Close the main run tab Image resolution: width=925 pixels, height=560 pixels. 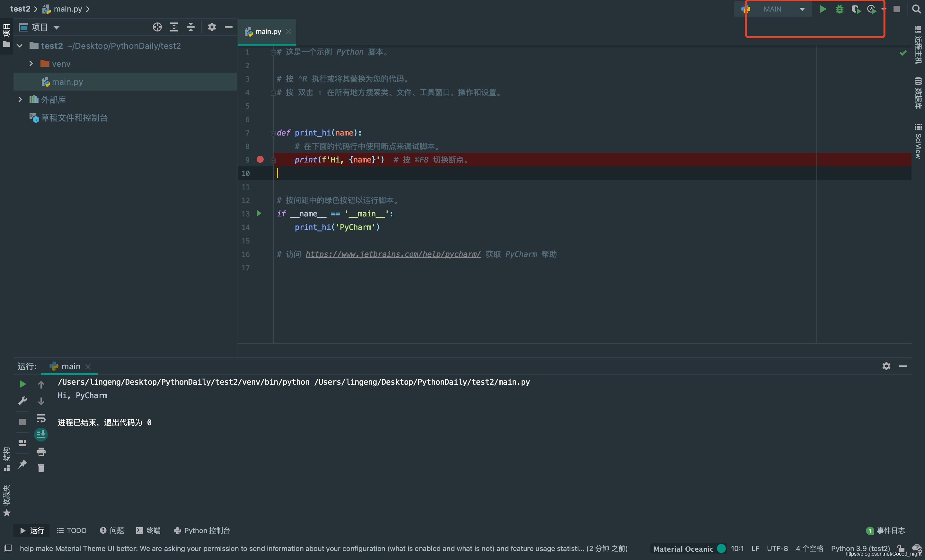coord(88,367)
